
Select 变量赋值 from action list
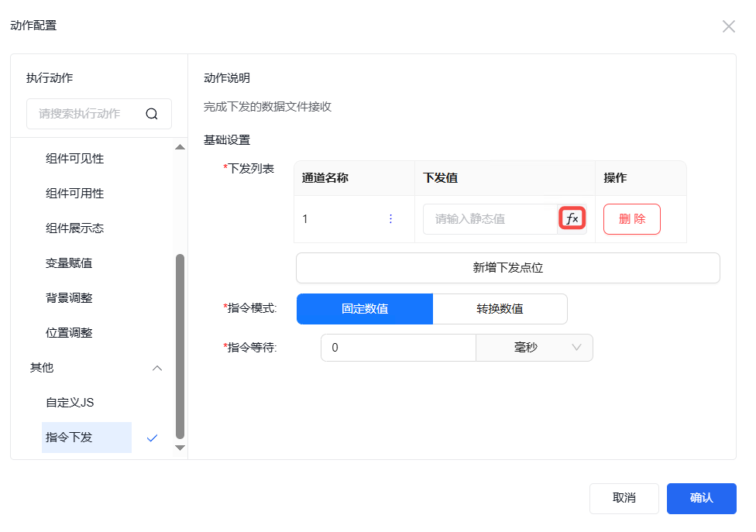(69, 263)
